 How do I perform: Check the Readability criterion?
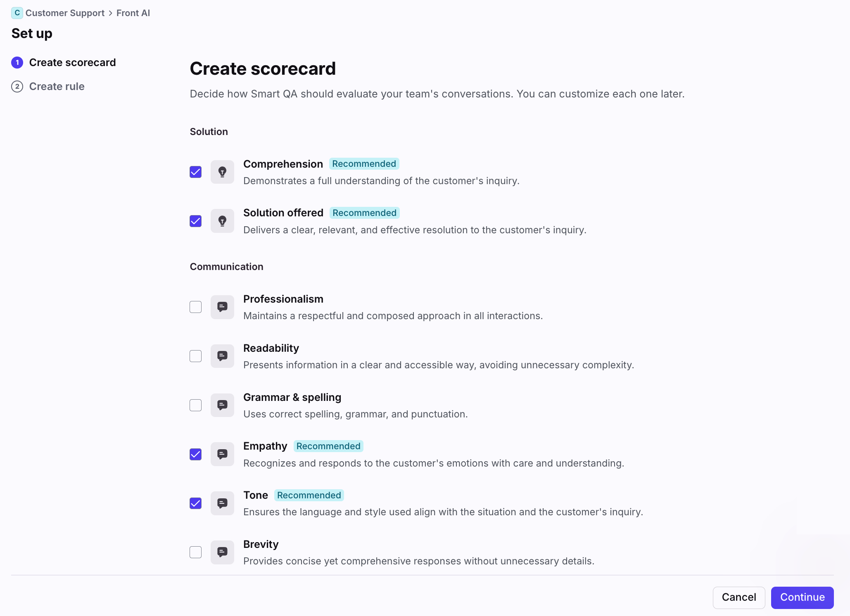click(196, 356)
